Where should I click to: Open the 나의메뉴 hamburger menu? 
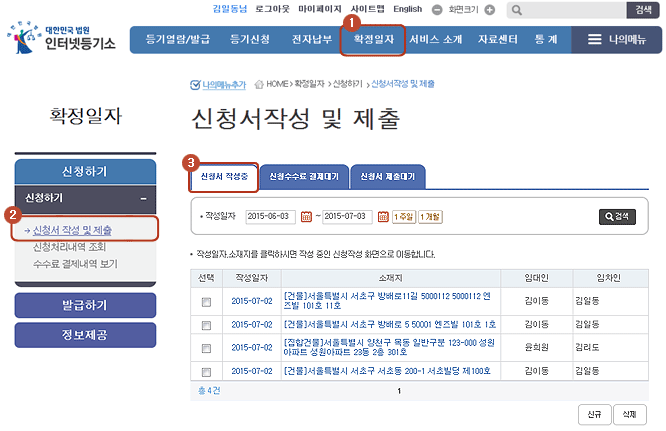[x=616, y=39]
